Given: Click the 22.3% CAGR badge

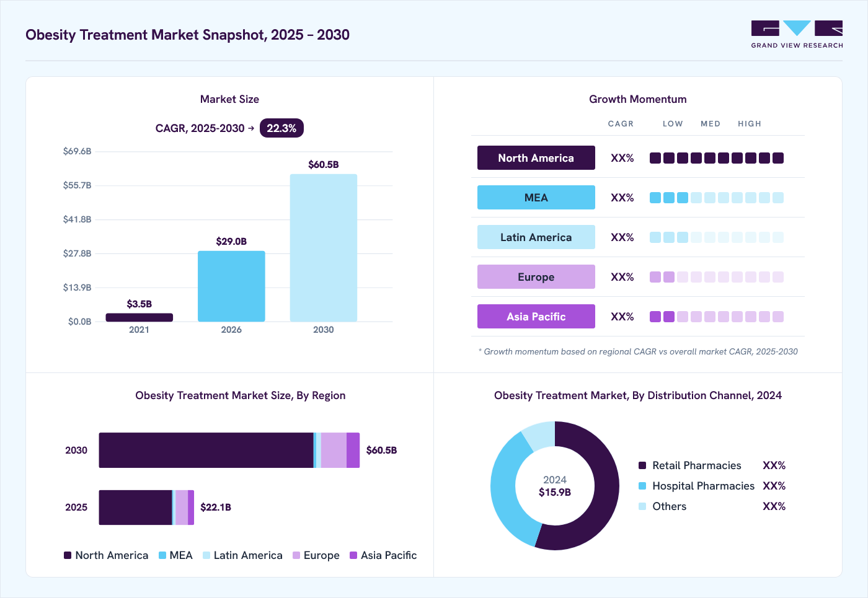Looking at the screenshot, I should point(281,128).
